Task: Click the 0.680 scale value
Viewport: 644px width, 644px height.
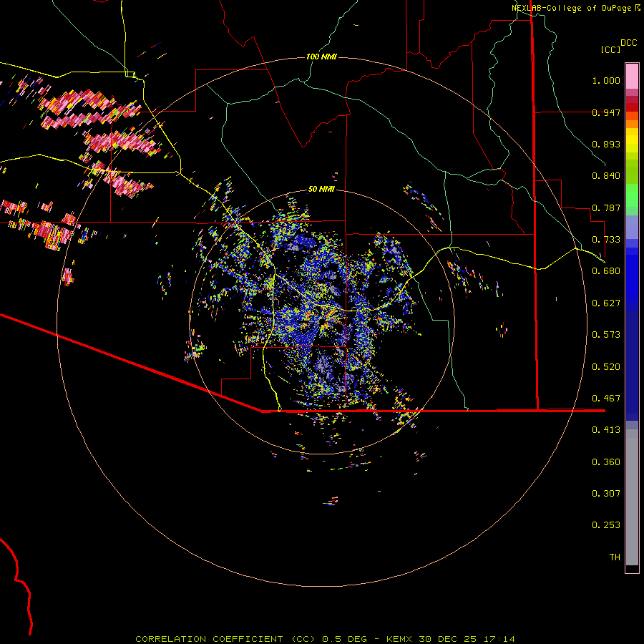Action: (x=606, y=271)
